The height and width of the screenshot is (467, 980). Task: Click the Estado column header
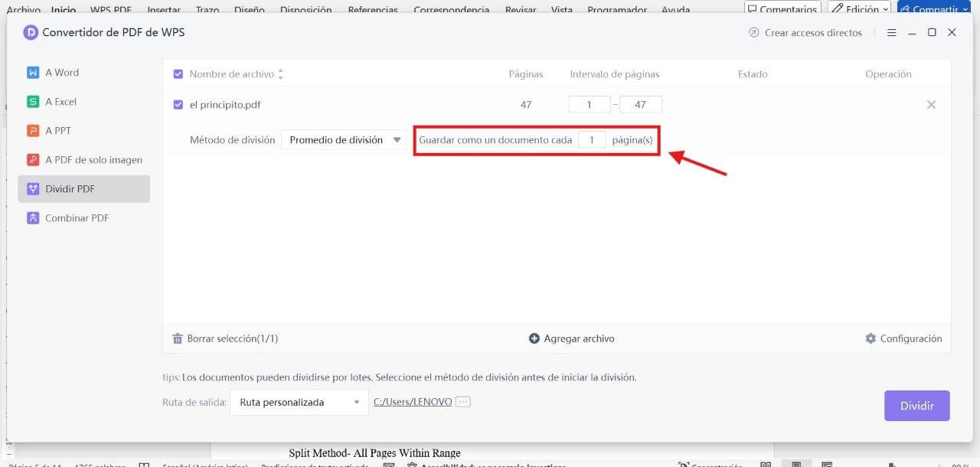(x=753, y=74)
